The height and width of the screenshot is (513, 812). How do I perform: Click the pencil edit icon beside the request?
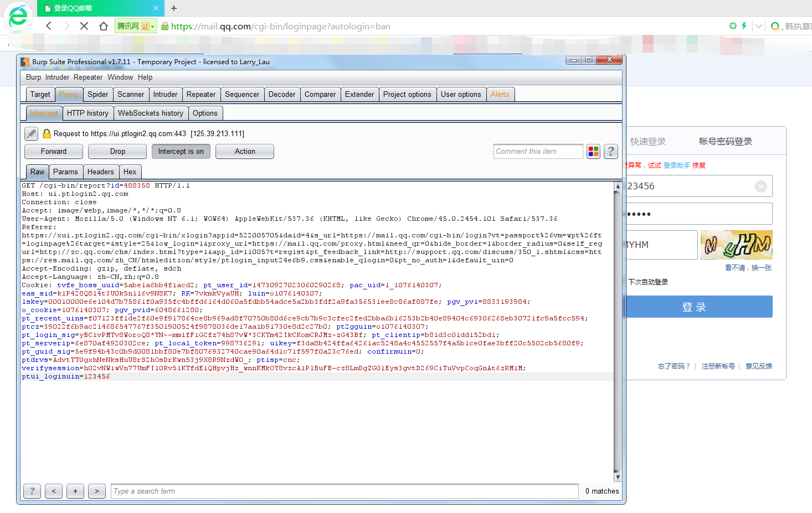32,133
